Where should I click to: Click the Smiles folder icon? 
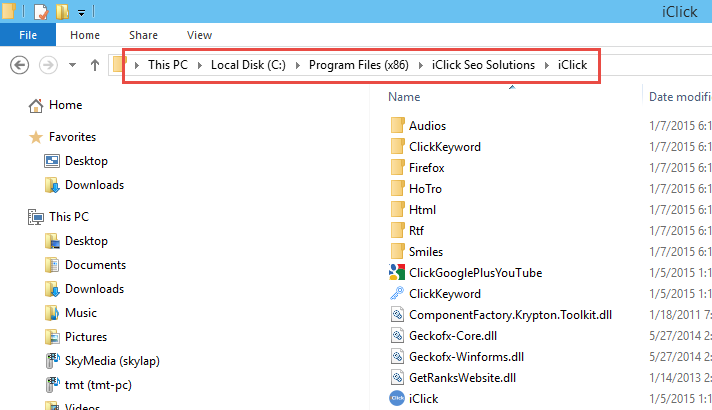tap(397, 251)
